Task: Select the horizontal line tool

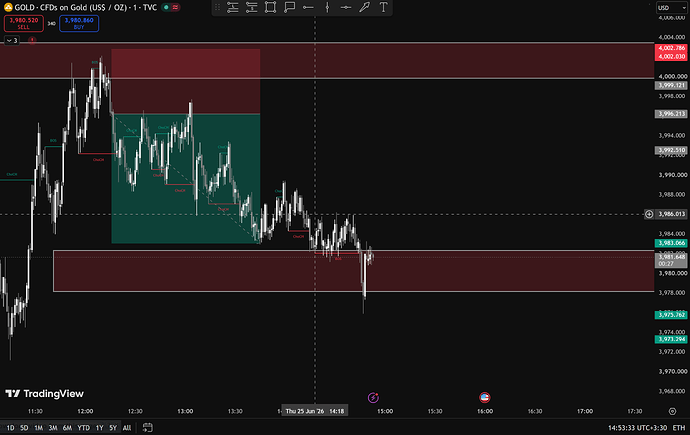Action: [346, 7]
